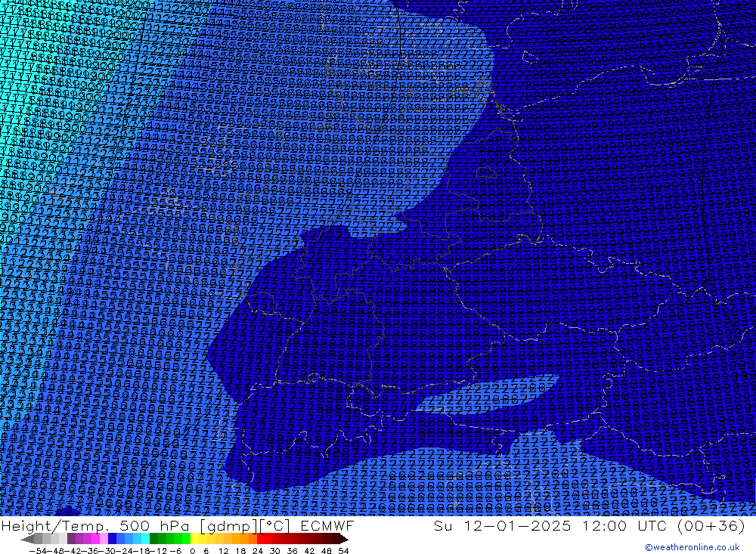This screenshot has height=554, width=756.
Task: Open the weatheronline.co.uk copyright link
Action: point(692,547)
